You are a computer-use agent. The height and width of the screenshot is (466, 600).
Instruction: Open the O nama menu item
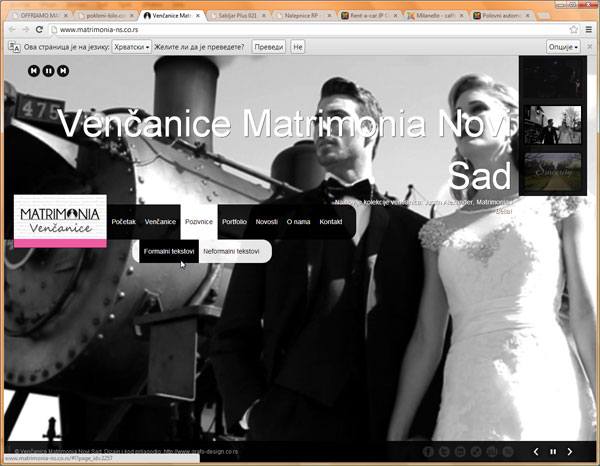298,222
